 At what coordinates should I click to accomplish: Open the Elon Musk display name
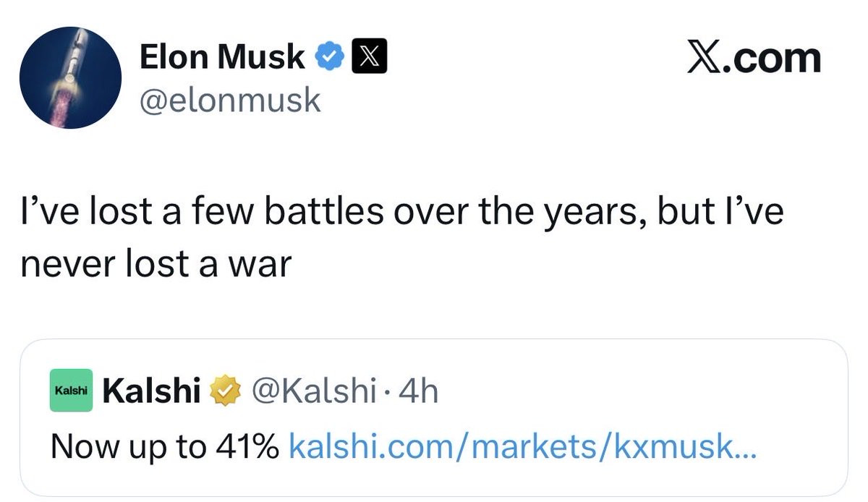point(222,58)
